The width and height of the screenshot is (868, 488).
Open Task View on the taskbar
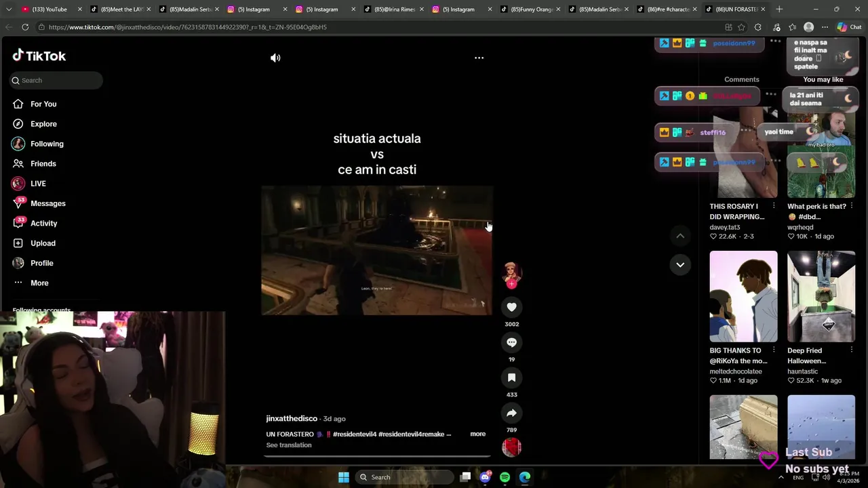tap(465, 477)
